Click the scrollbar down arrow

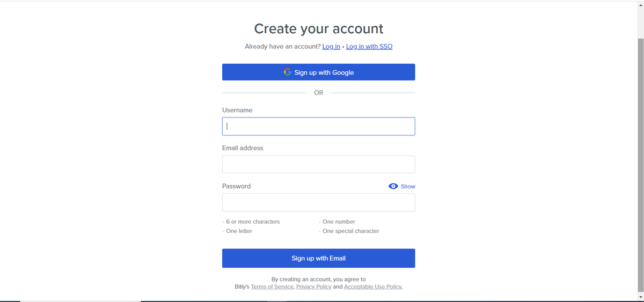coord(640,297)
